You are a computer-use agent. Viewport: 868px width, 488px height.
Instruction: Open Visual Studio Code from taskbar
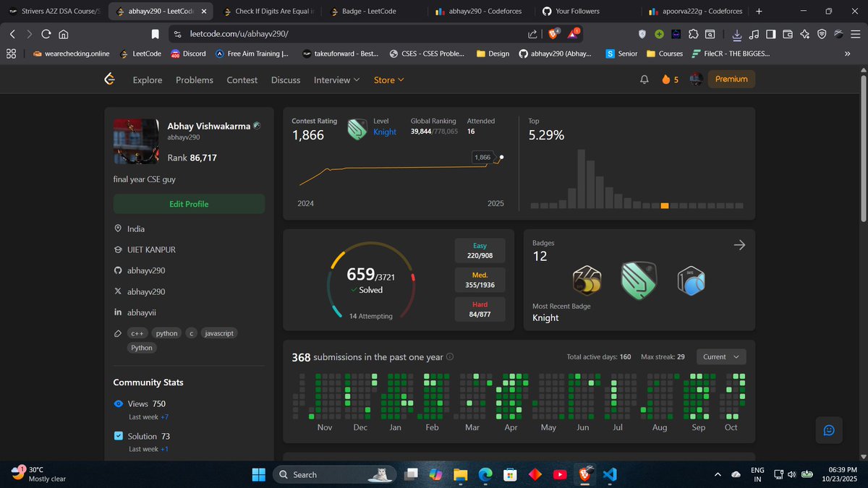[x=609, y=474]
